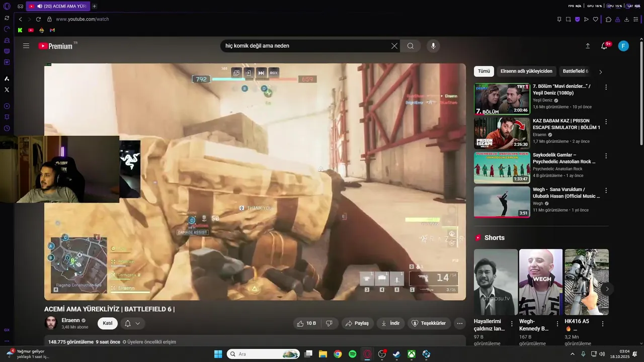Open Spotify from the taskbar
This screenshot has width=644, height=362.
pos(352,354)
